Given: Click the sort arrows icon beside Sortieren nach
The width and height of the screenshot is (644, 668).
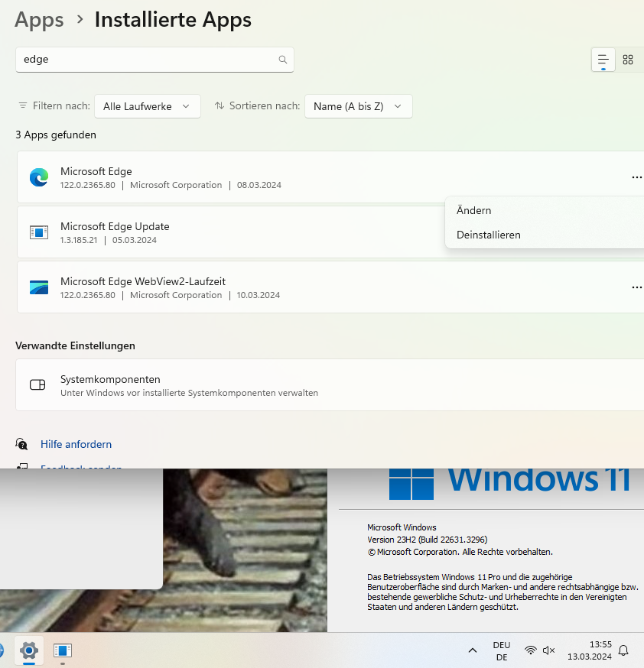Looking at the screenshot, I should 220,105.
